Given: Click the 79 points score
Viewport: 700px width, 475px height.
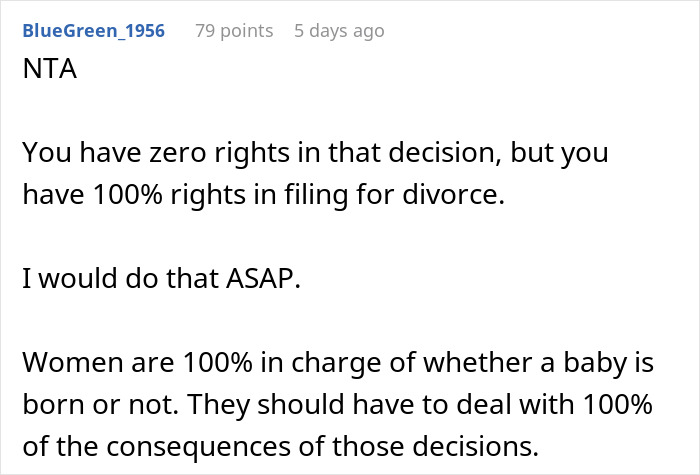Looking at the screenshot, I should [x=234, y=31].
